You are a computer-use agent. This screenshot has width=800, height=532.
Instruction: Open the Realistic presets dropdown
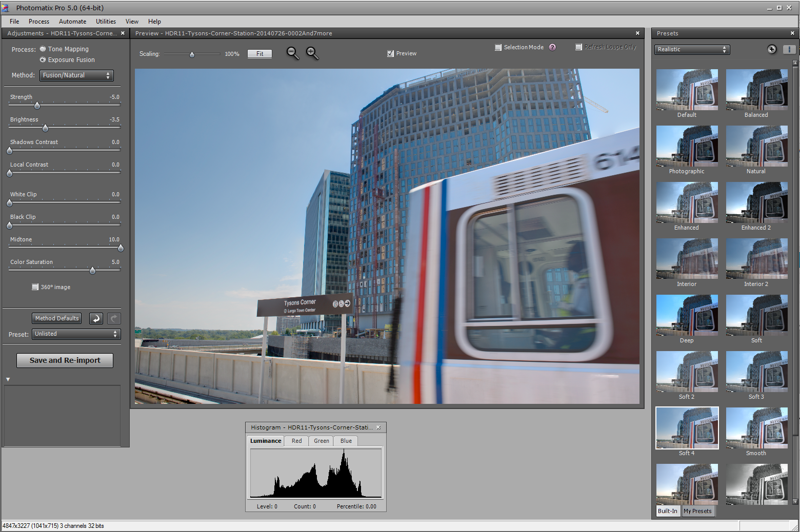692,49
